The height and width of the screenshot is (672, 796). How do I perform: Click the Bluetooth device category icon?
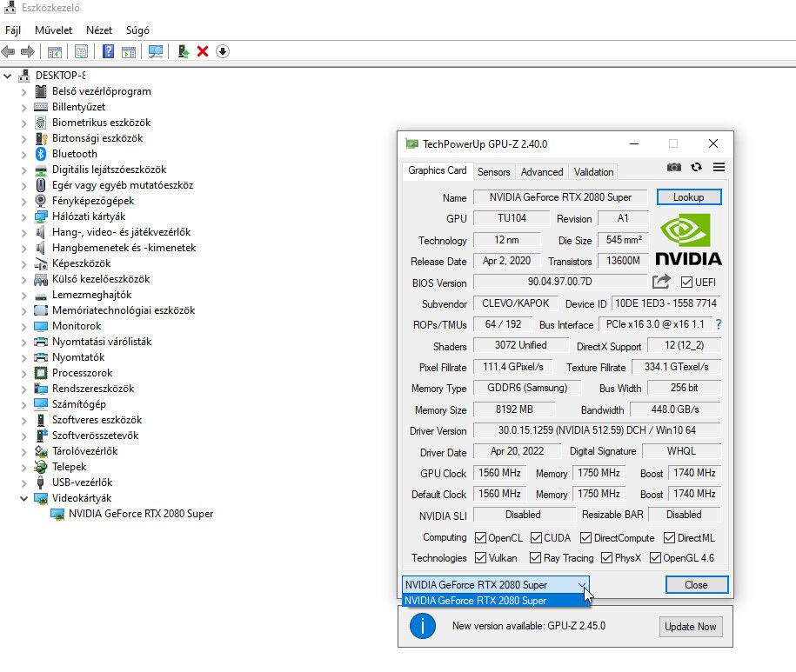tap(41, 154)
